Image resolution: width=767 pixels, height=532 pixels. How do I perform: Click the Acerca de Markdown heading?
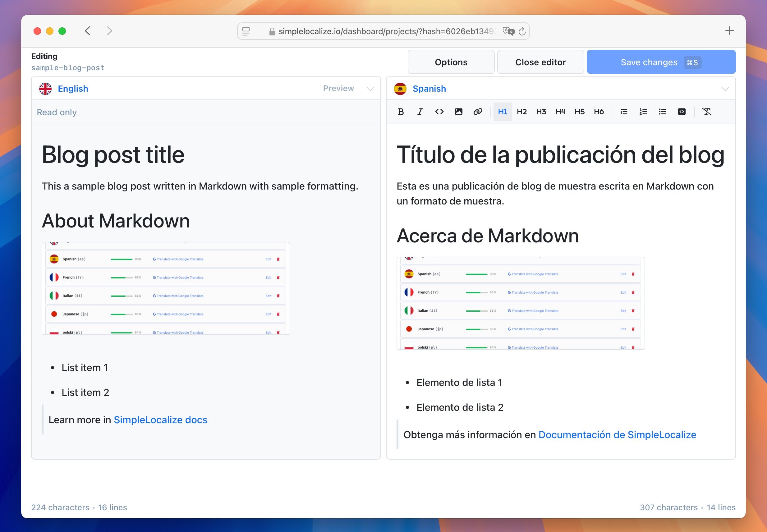tap(488, 236)
